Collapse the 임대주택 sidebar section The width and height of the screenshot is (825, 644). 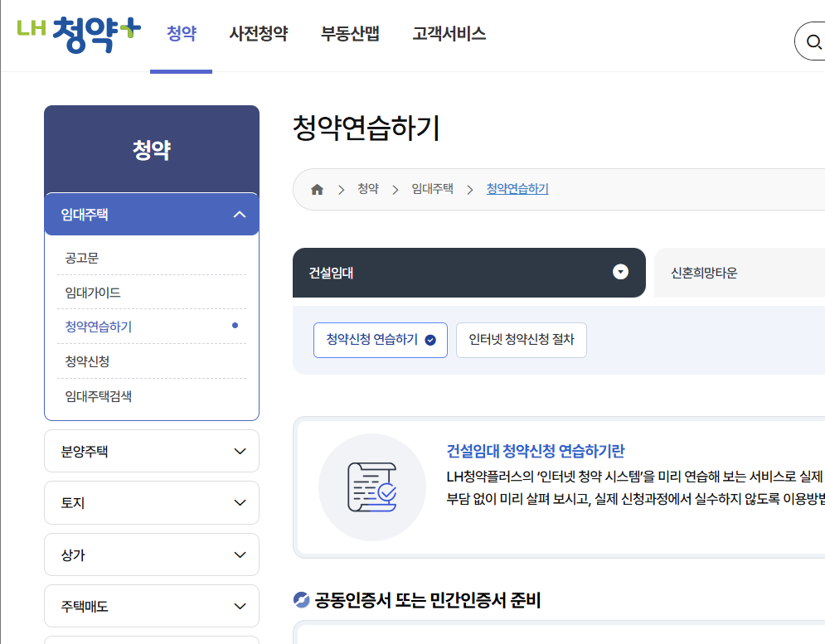(152, 214)
